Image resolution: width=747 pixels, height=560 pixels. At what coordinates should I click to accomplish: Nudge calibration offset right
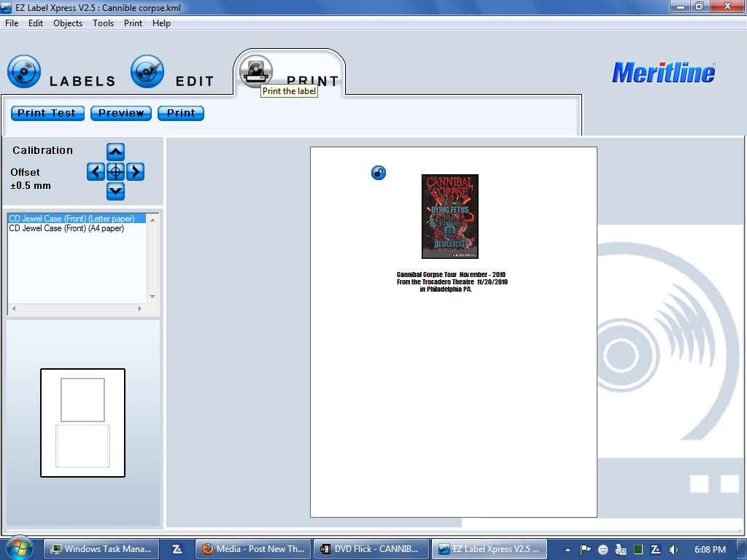click(135, 171)
